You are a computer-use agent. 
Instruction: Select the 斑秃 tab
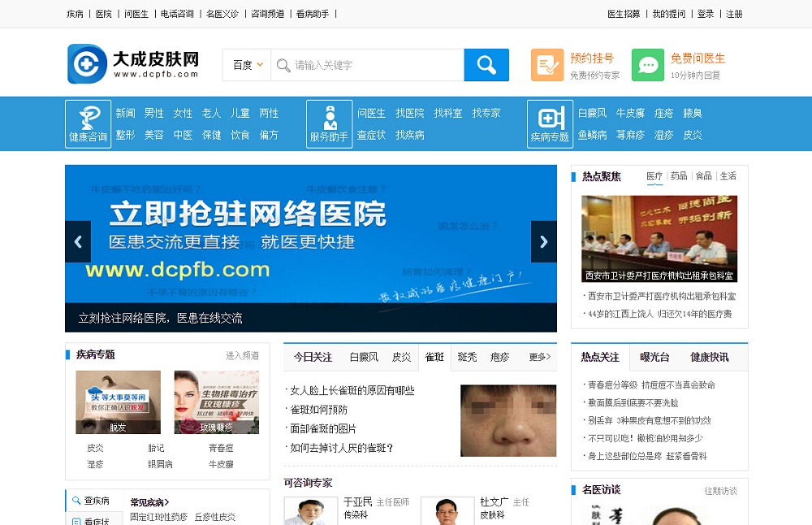click(467, 357)
